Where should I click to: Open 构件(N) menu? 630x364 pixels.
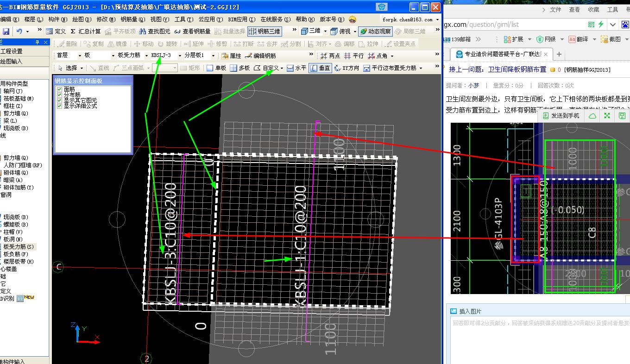point(57,19)
